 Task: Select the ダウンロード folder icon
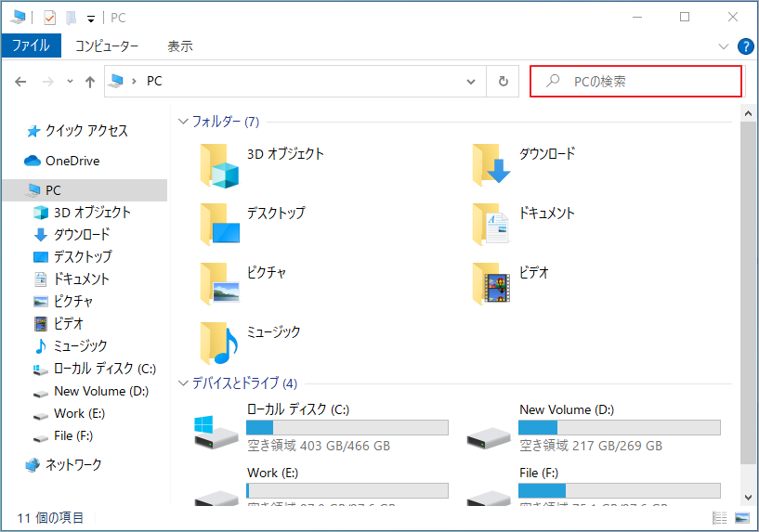tap(491, 165)
